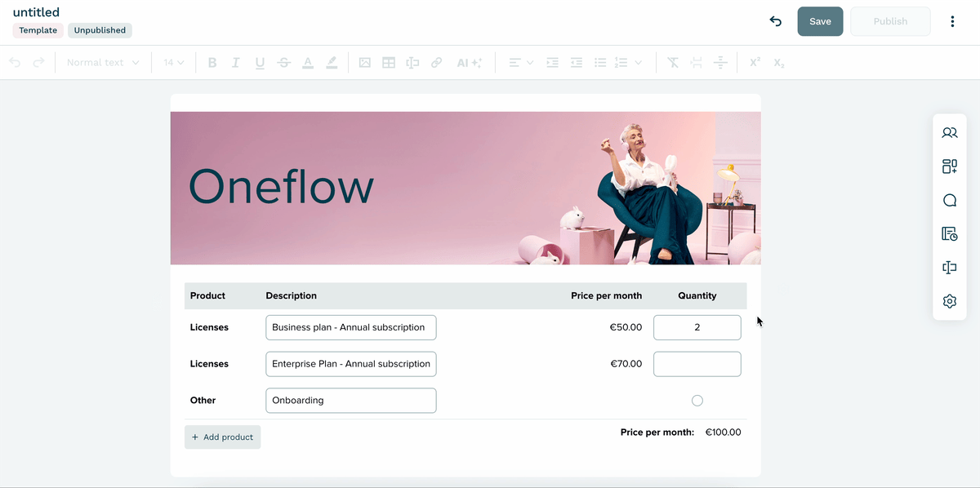The width and height of the screenshot is (980, 488).
Task: Click the untitled document title
Action: [36, 12]
